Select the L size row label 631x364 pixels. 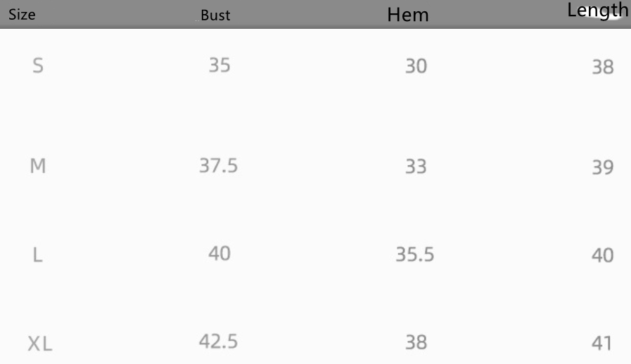[38, 255]
